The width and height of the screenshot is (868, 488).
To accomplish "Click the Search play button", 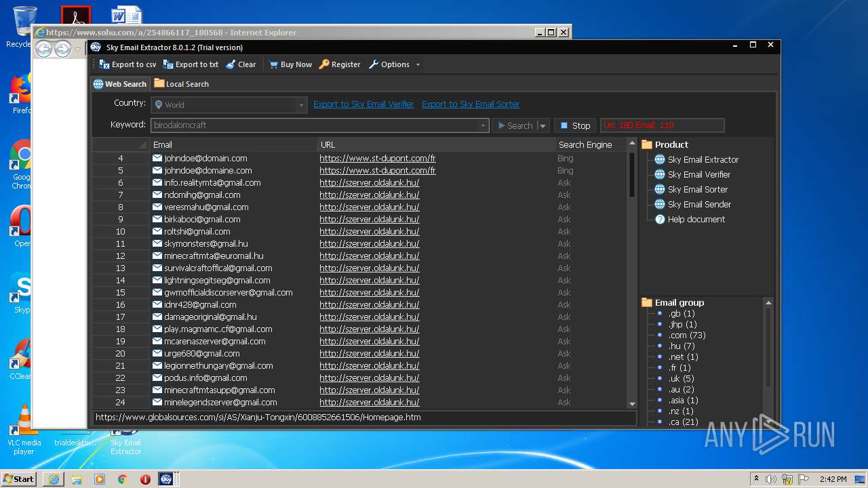I will 515,125.
